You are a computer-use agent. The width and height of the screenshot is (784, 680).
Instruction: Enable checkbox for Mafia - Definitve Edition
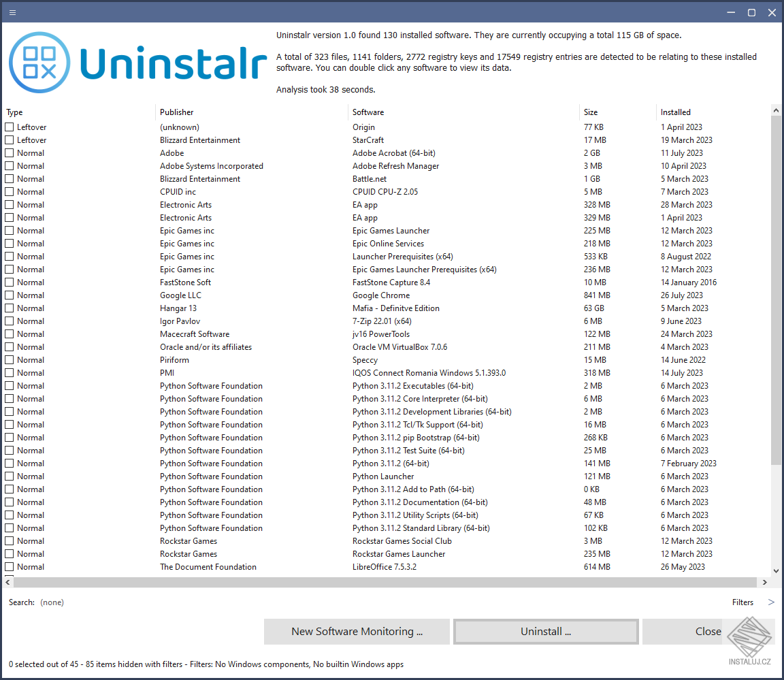pos(9,308)
